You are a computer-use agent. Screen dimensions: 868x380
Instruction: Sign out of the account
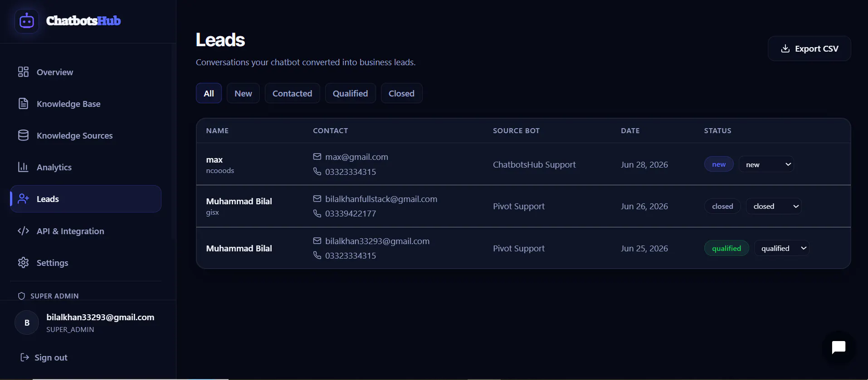44,357
